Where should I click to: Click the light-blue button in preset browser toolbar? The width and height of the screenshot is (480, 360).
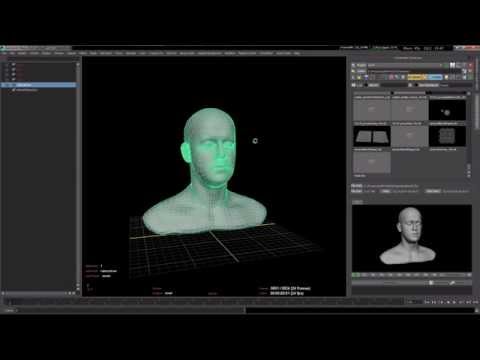[x=435, y=77]
